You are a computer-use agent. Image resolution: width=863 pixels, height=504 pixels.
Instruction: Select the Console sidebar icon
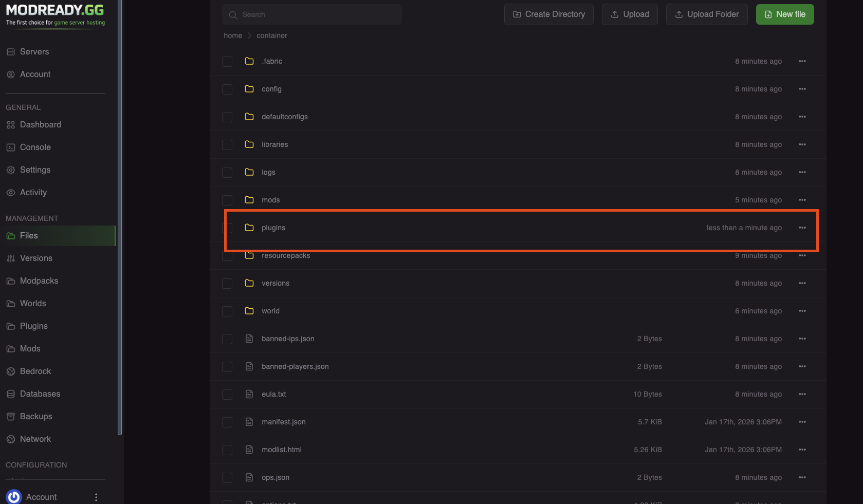(35, 147)
